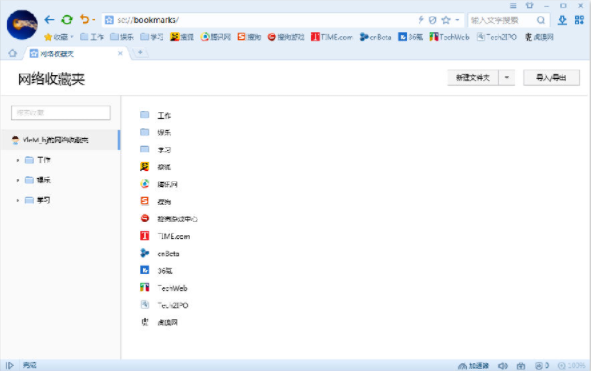This screenshot has width=591, height=371.
Task: Open a new tab with plus button
Action: pos(140,52)
